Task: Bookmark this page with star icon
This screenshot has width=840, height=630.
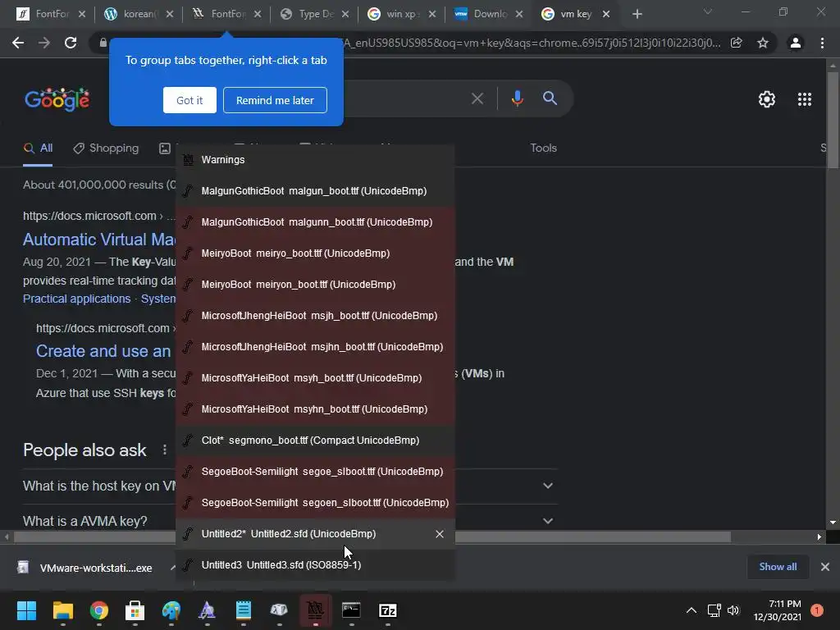Action: point(763,43)
